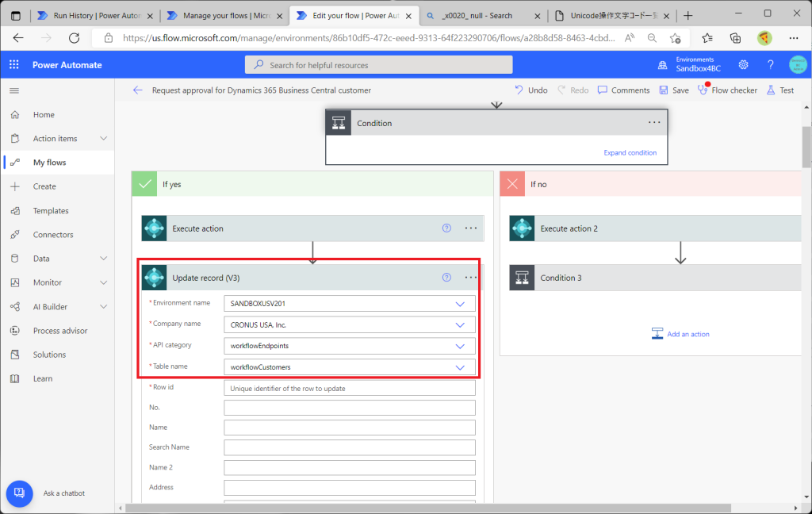The width and height of the screenshot is (812, 514).
Task: Save the flow
Action: (674, 90)
